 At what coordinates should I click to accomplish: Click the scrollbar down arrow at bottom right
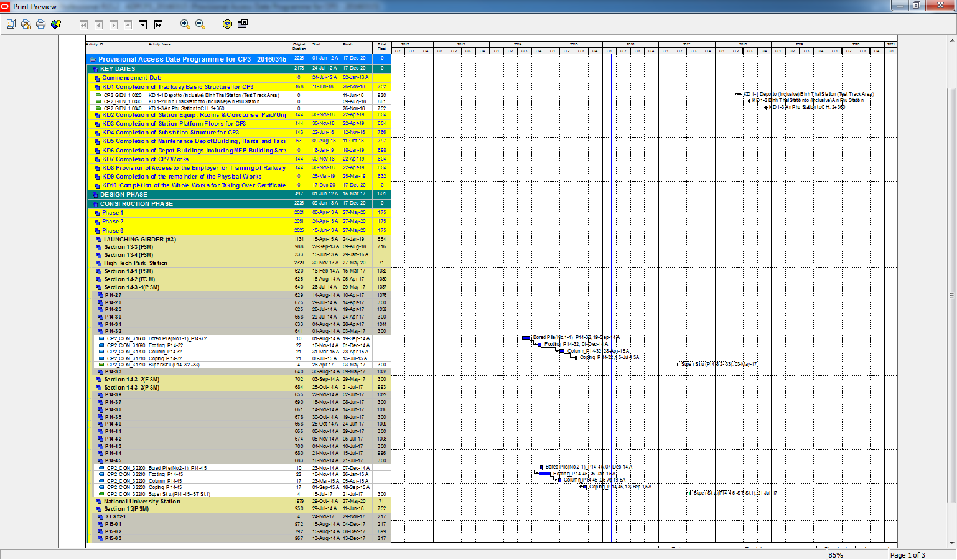(x=951, y=543)
